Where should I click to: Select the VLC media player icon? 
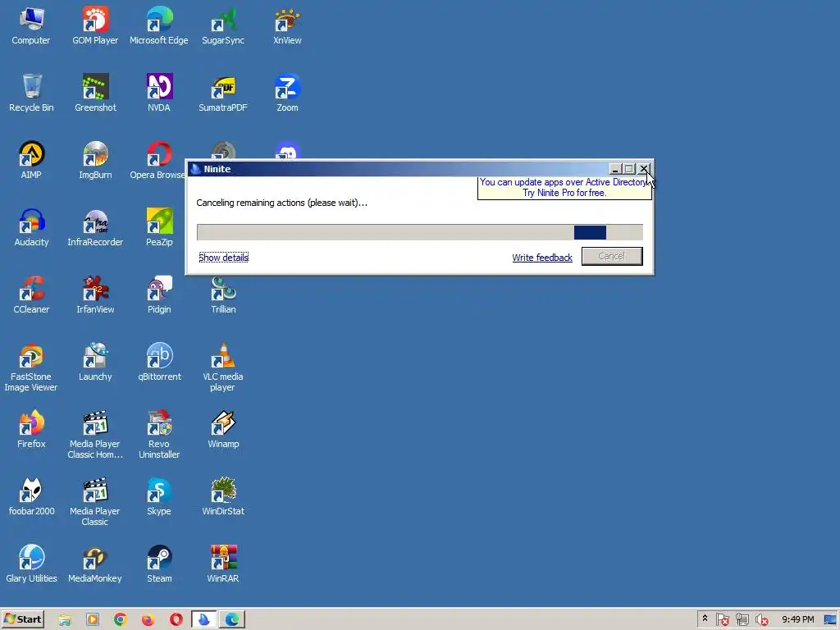pyautogui.click(x=223, y=367)
